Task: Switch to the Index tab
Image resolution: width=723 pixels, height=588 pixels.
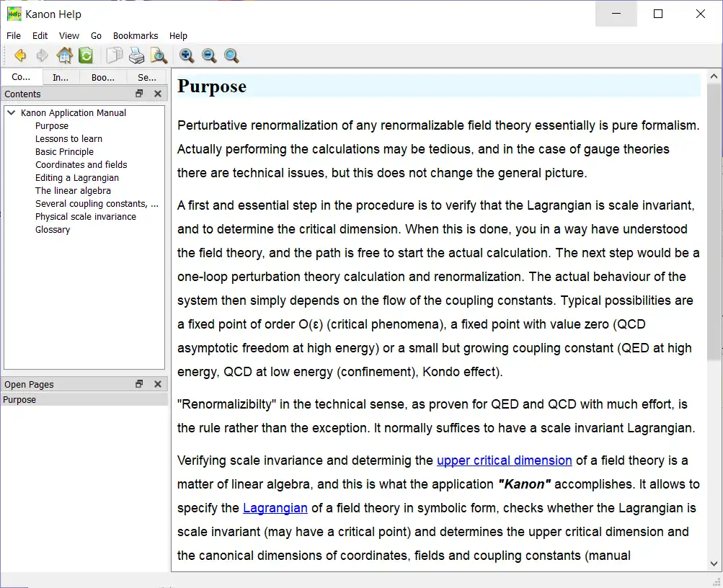Action: [61, 77]
